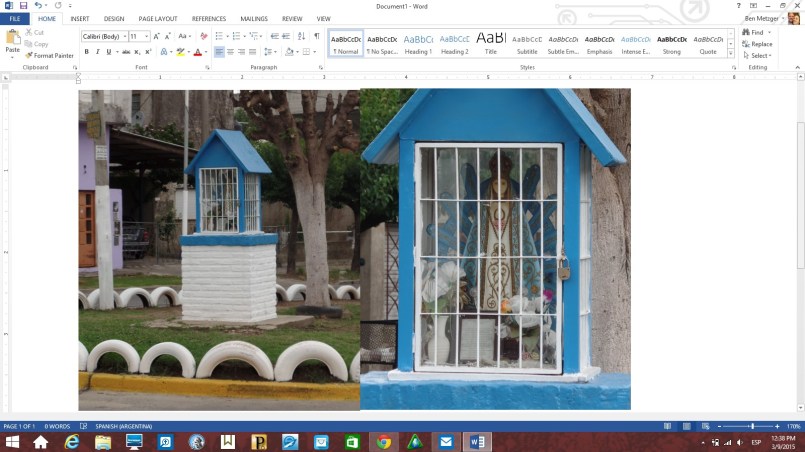Click the Replace button in Editing
This screenshot has height=452, width=805.
coord(757,44)
